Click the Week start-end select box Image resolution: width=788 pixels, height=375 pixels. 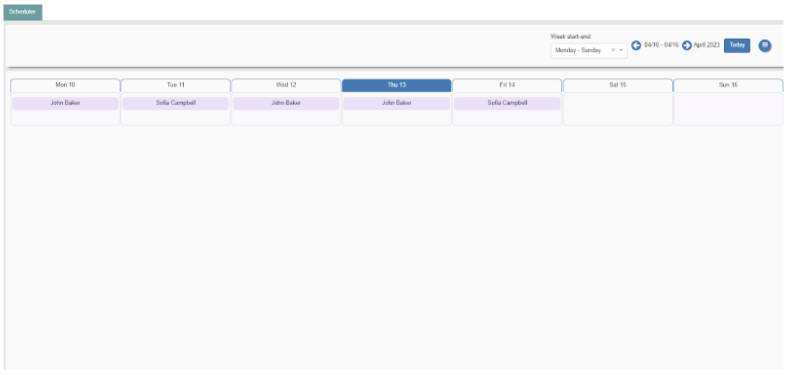[x=588, y=50]
